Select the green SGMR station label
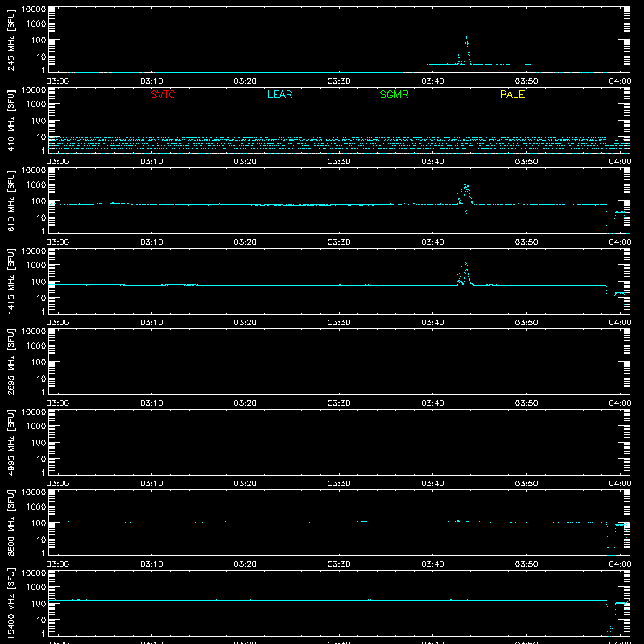644x644 pixels. (394, 94)
